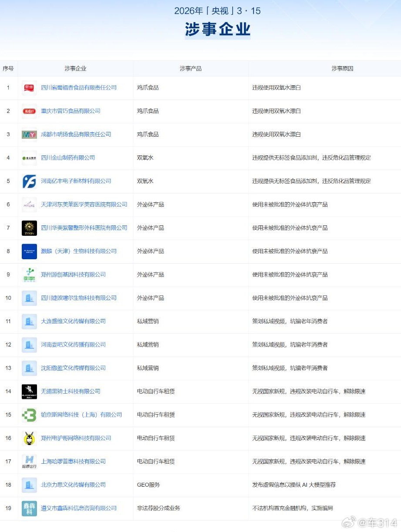The height and width of the screenshot is (532, 401).
Task: Open 大连盛维文化传媒有限公司 link
Action: [73, 321]
